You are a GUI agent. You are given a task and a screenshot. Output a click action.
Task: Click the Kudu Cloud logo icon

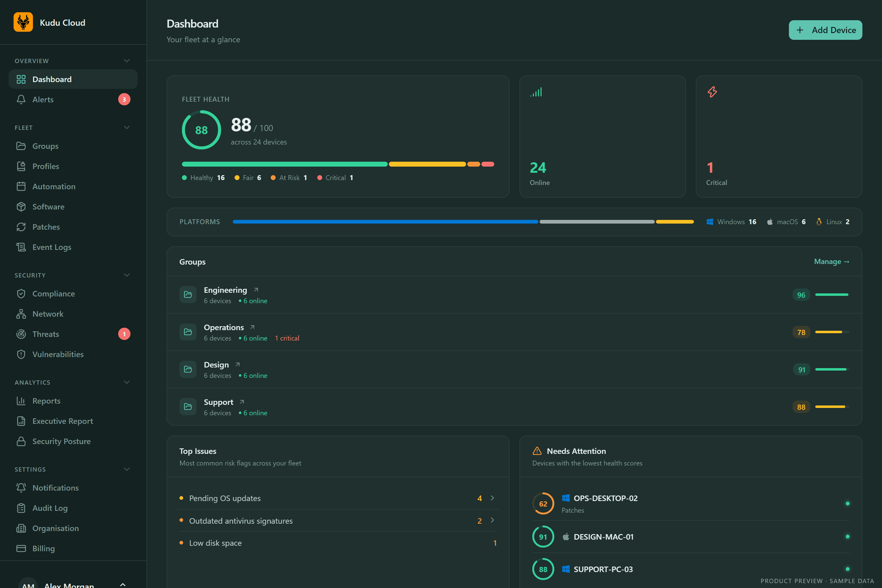[23, 22]
